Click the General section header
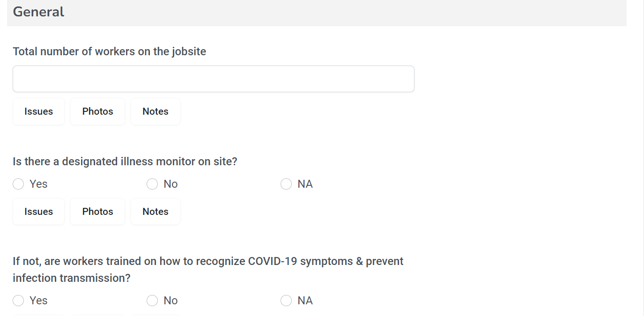644x316 pixels. click(38, 12)
